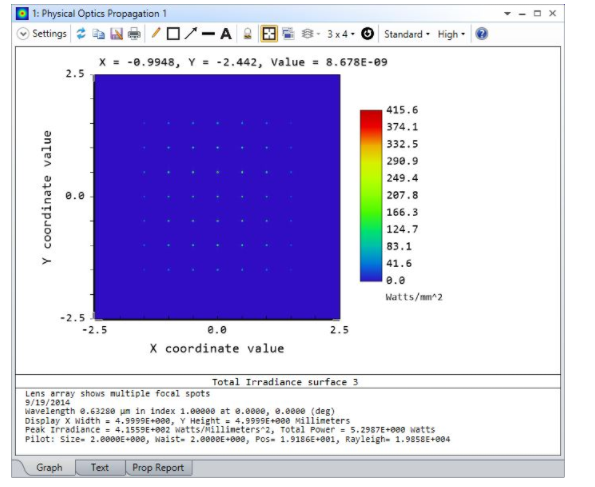Screen dimensions: 595x487
Task: Select the rectangle drawing tool
Action: pyautogui.click(x=173, y=34)
